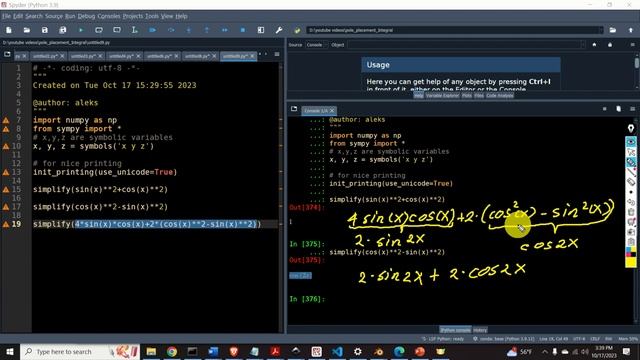Run the current cell
640x360 pixels.
pyautogui.click(x=99, y=30)
